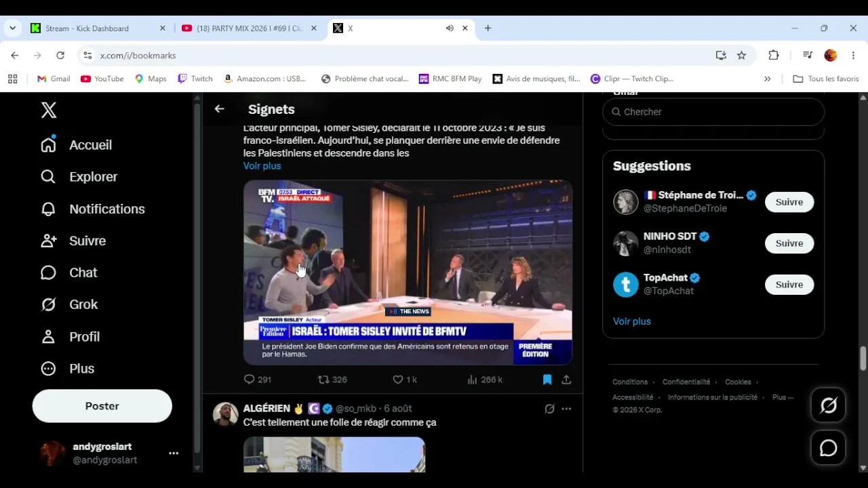Close the X browser tab
The image size is (868, 488).
[465, 28]
